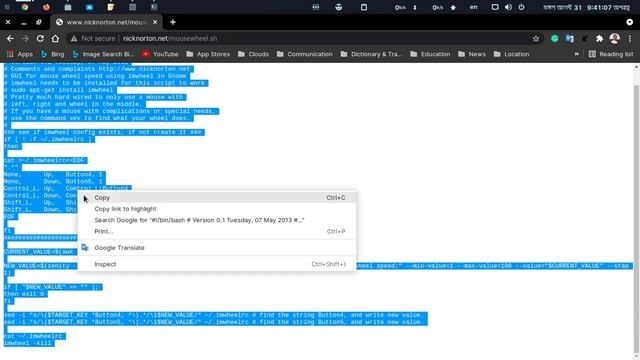The width and height of the screenshot is (640, 360).
Task: Click the 'then exit 0' line
Action: click(x=25, y=294)
